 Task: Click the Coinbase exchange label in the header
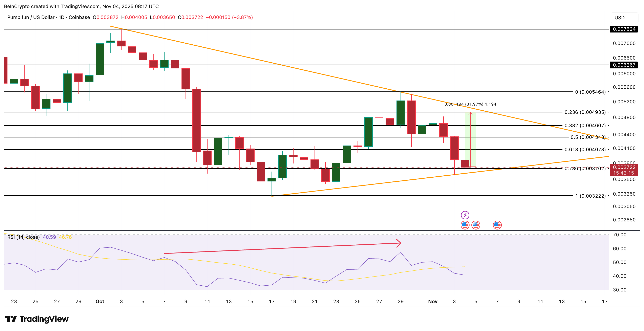tap(79, 17)
